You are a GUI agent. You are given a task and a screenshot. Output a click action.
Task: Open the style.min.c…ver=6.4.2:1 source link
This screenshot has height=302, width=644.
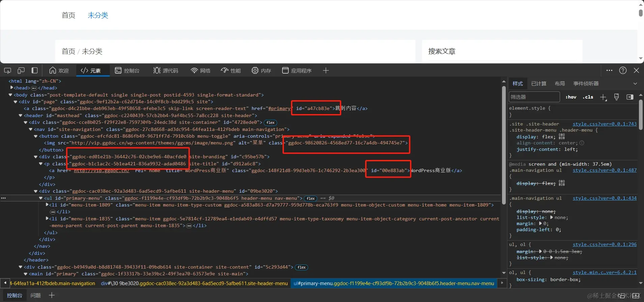pyautogui.click(x=605, y=273)
